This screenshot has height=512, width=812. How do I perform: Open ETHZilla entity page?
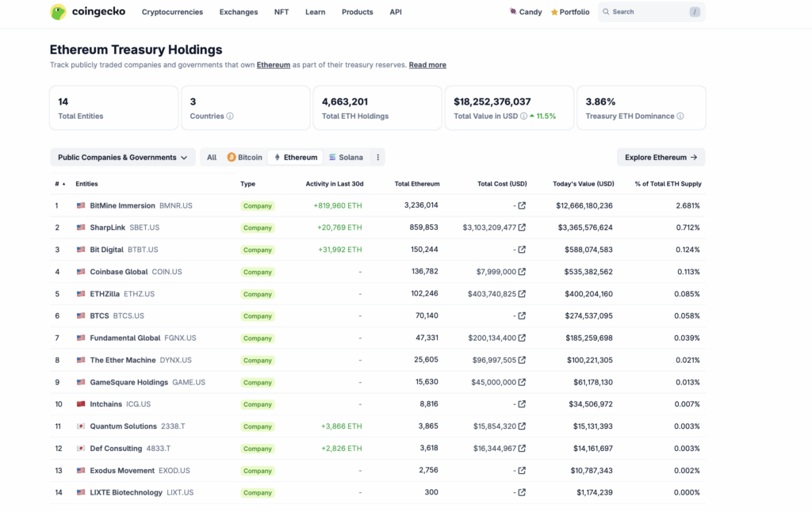point(105,293)
